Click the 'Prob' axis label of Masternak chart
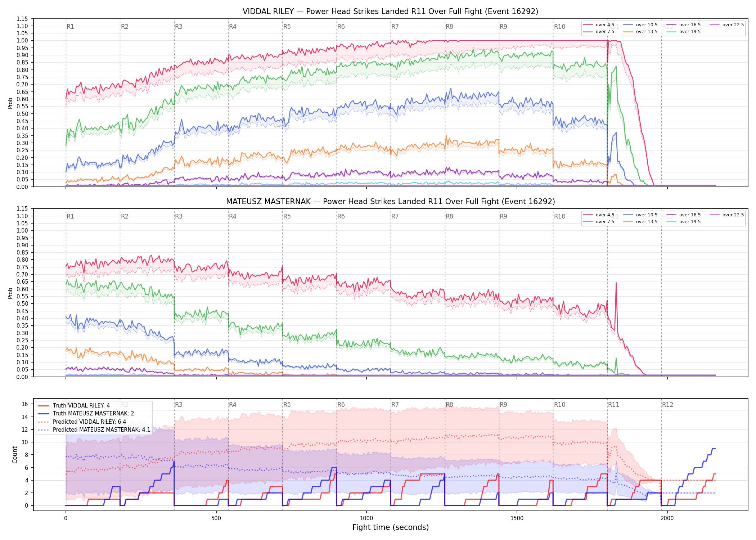 point(10,293)
